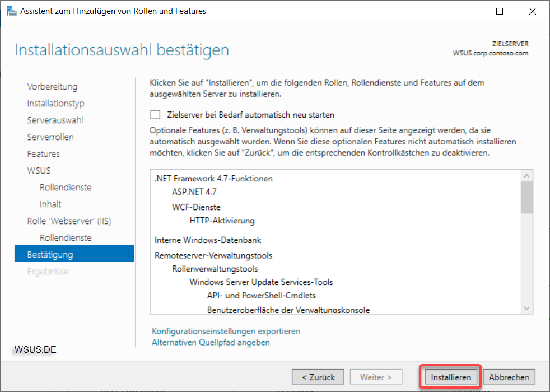
Task: Open the Vorbereitung step
Action: coord(52,87)
